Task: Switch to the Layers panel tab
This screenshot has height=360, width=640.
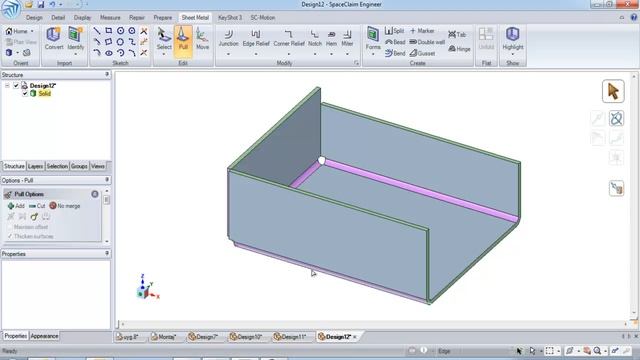Action: [x=35, y=166]
